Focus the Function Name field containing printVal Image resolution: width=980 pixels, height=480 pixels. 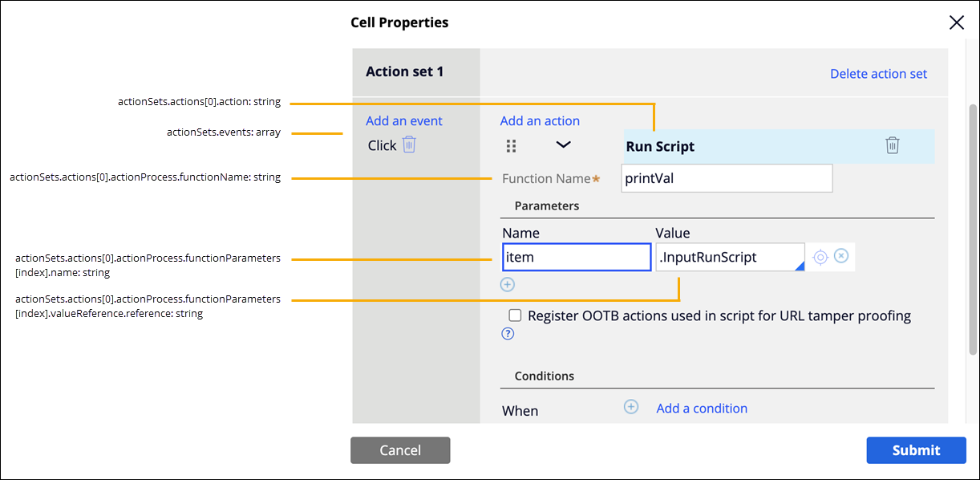727,178
